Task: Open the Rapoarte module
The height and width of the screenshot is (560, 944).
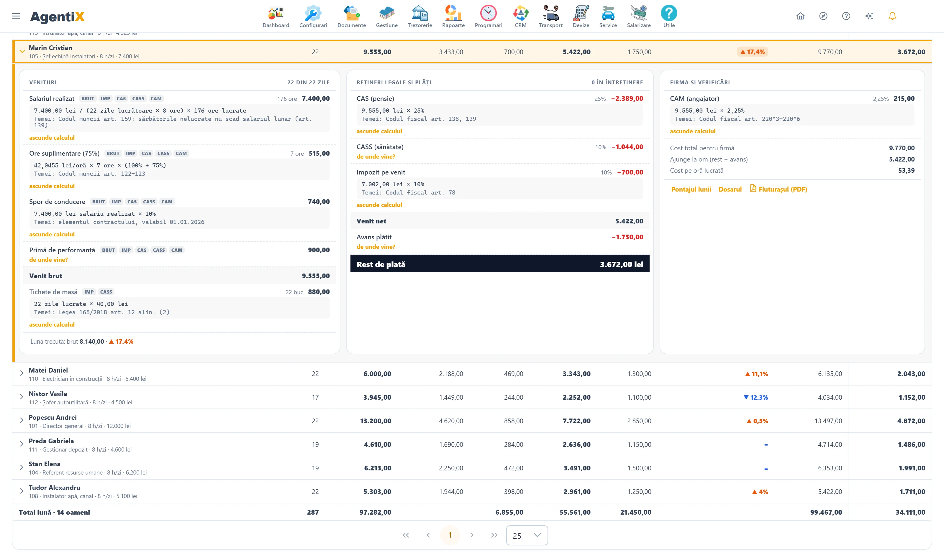Action: [453, 16]
